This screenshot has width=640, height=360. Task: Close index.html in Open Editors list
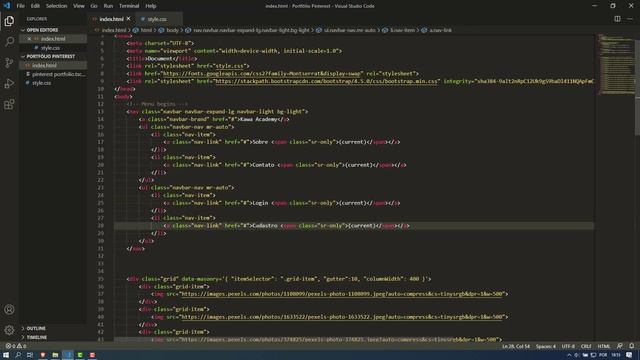29,39
